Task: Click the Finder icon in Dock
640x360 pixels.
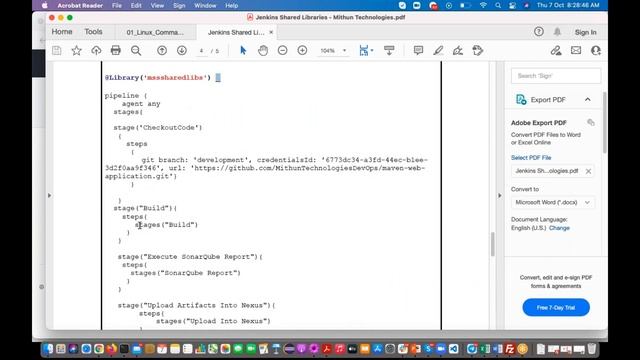Action: click(48, 349)
